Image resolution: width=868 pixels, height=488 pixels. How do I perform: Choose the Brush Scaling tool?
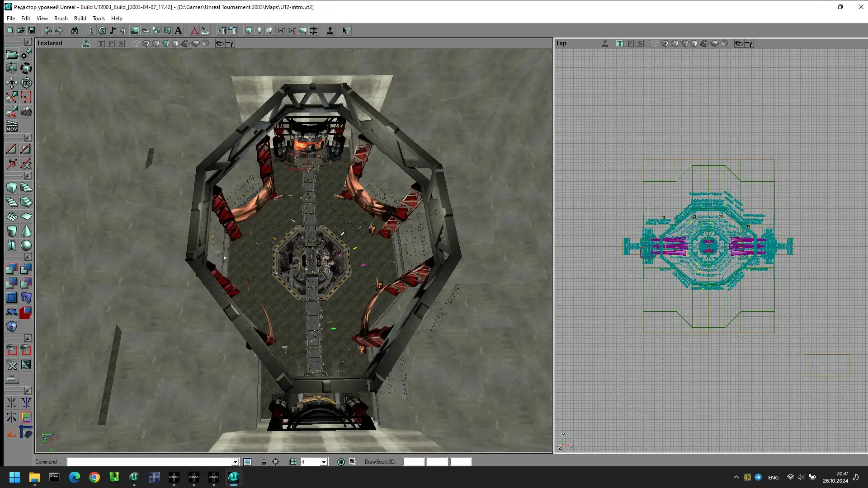tap(12, 69)
